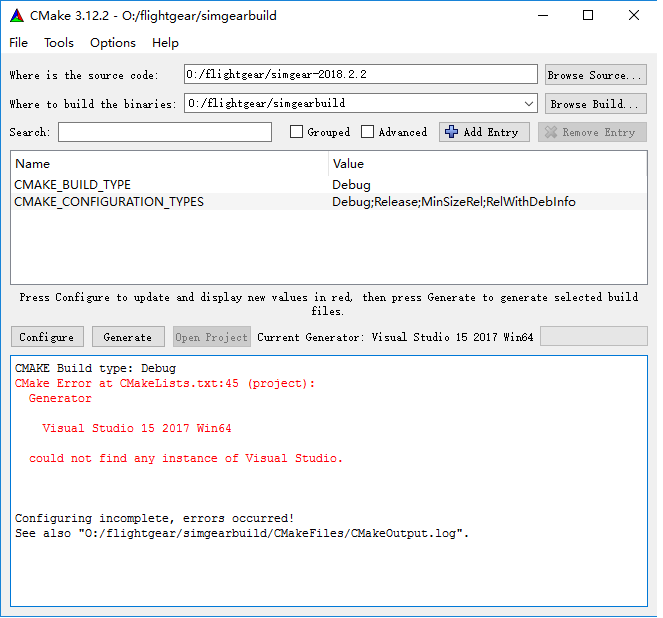Click the CMake logo icon in title bar
This screenshot has height=618, width=663.
[x=17, y=16]
